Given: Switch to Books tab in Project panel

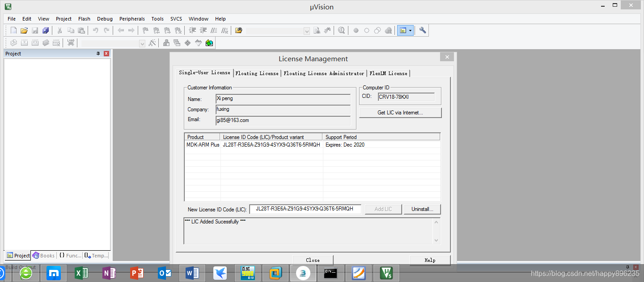Looking at the screenshot, I should (44, 256).
